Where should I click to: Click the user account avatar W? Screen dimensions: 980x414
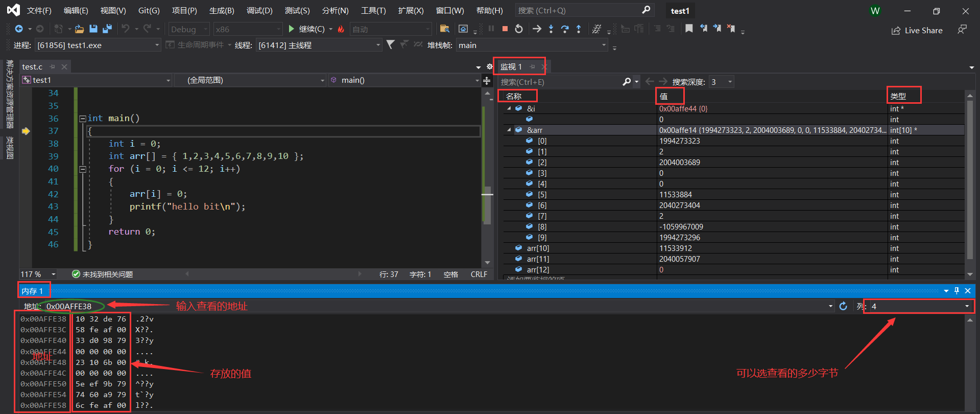[875, 11]
